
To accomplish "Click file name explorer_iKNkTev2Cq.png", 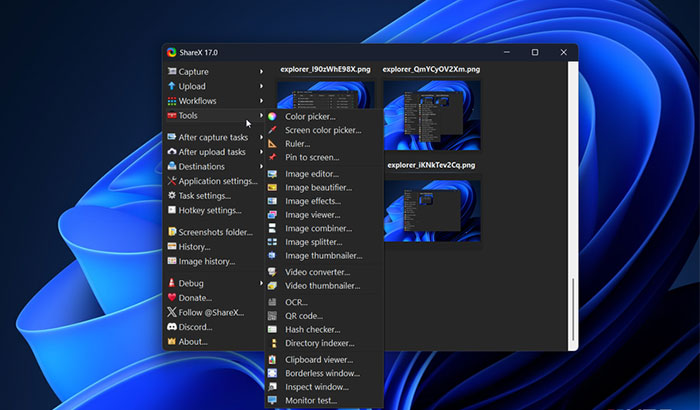I will (x=431, y=165).
